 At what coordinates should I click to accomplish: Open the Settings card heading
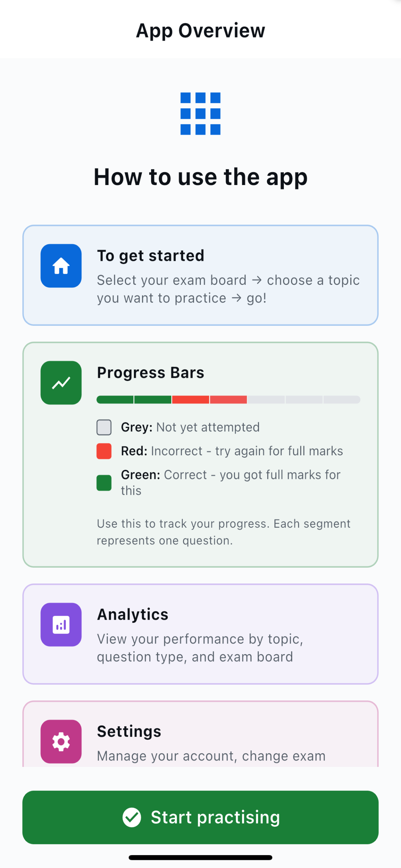coord(129,731)
